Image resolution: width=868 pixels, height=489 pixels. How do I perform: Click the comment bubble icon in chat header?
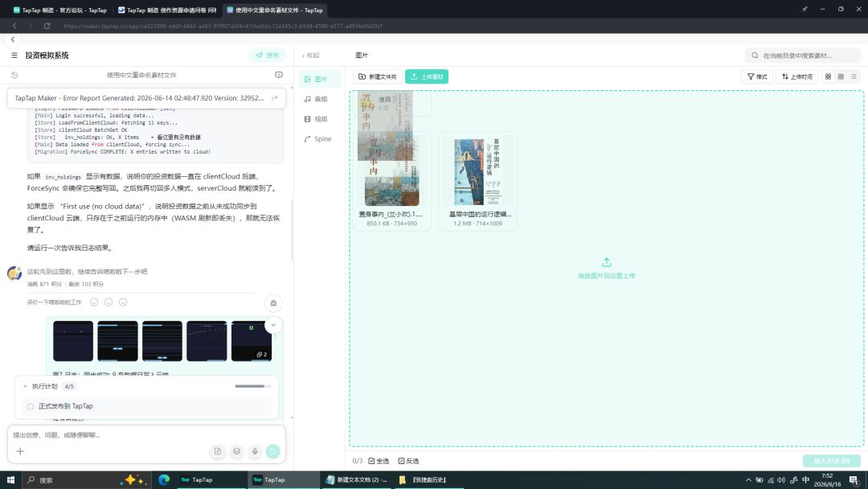point(279,75)
